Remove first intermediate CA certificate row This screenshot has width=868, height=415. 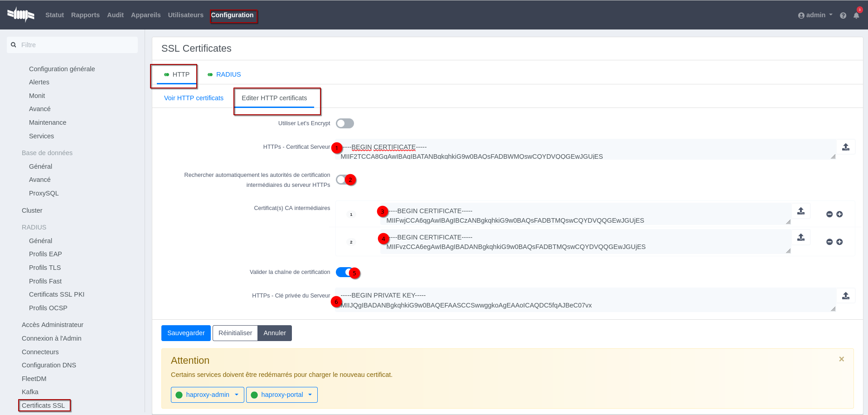click(829, 215)
